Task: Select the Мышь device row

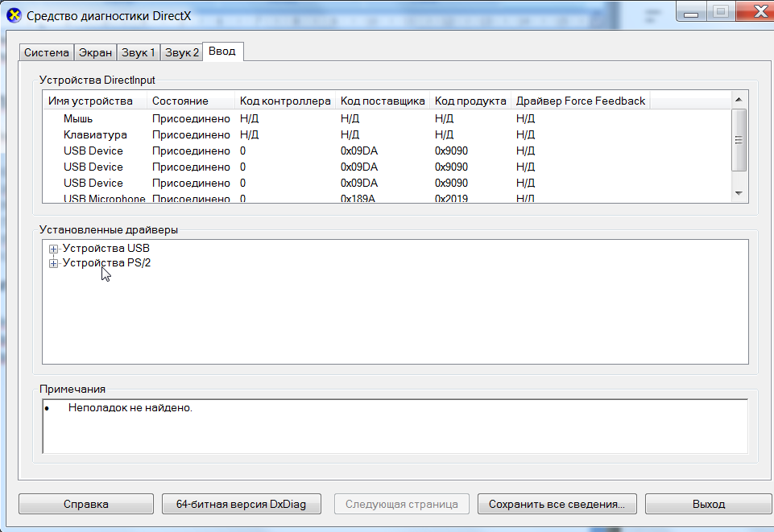Action: [387, 118]
